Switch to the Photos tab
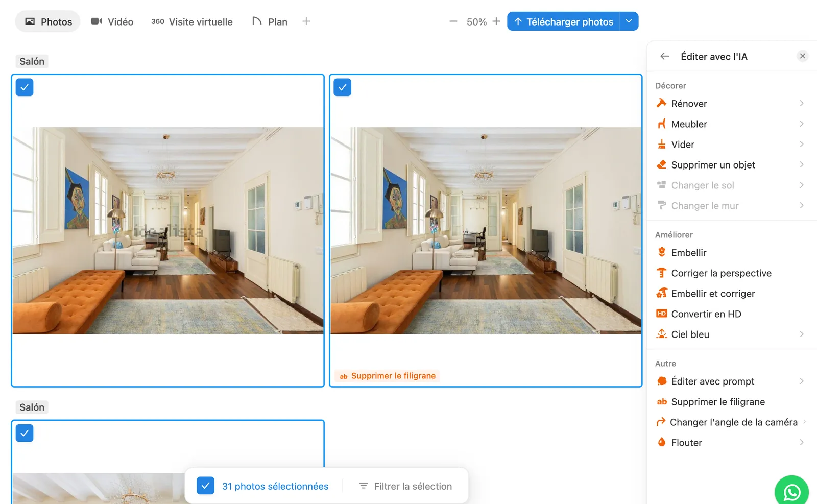Screen dimensions: 817x504 click(x=48, y=21)
